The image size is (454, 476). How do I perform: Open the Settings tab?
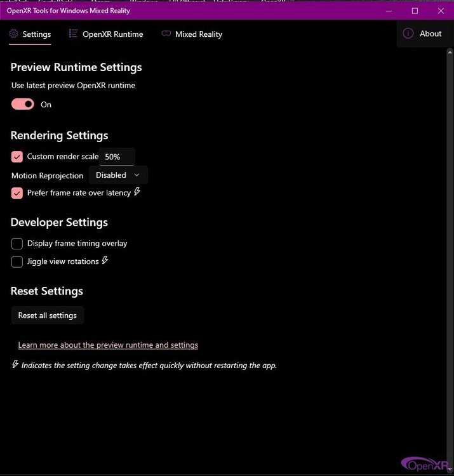tap(30, 34)
